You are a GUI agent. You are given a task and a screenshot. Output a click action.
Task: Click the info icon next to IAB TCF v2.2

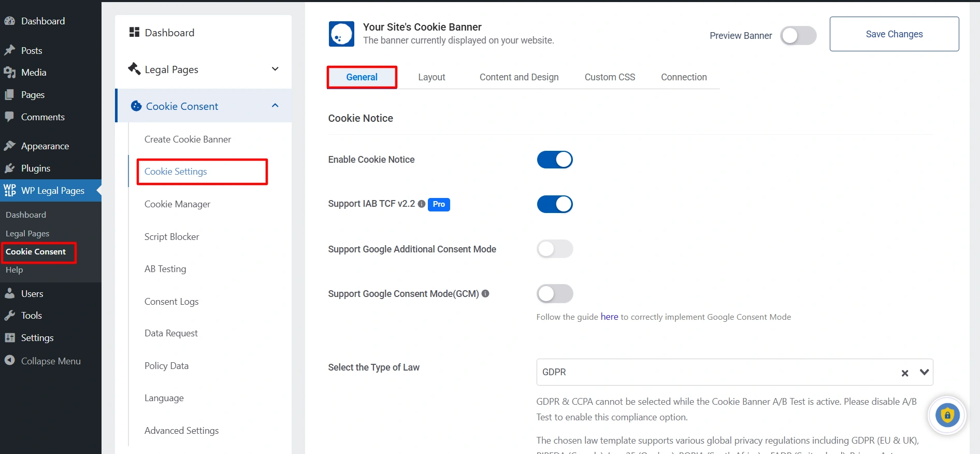click(422, 204)
